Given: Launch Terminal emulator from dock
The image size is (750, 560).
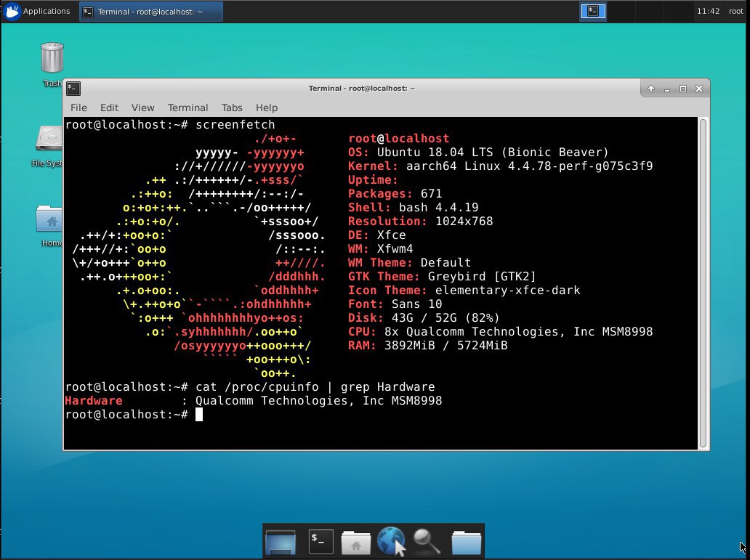Looking at the screenshot, I should [320, 542].
